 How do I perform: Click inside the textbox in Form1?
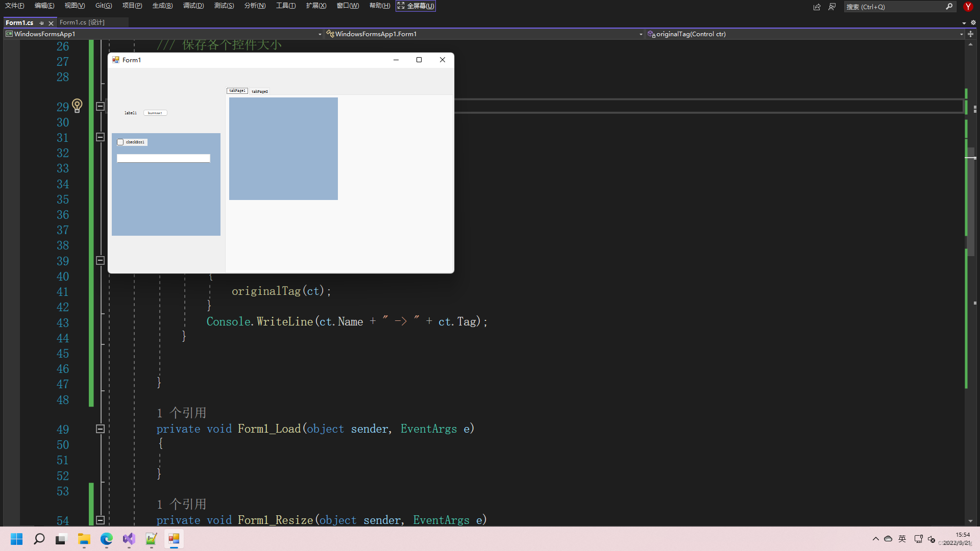(x=163, y=158)
